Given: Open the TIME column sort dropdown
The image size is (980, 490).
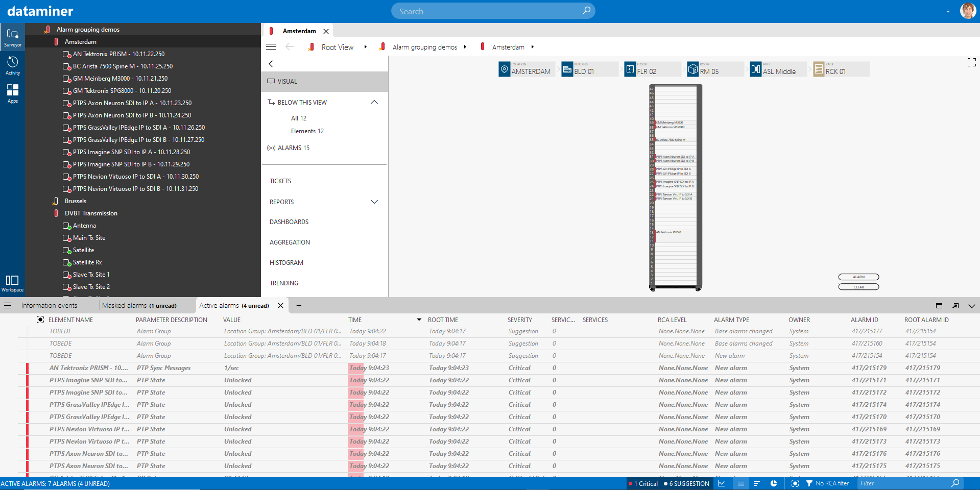Looking at the screenshot, I should click(419, 320).
